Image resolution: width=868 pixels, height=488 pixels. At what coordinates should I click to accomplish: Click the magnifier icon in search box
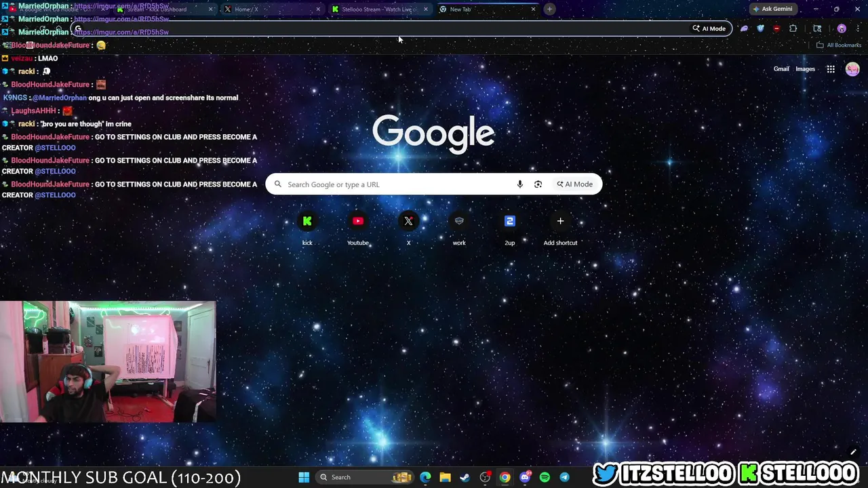coord(278,184)
